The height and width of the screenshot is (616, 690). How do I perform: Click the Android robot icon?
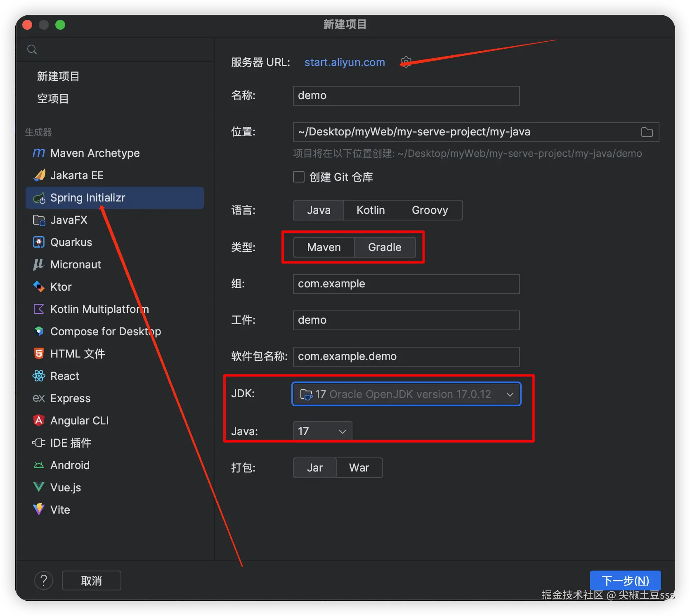(39, 465)
